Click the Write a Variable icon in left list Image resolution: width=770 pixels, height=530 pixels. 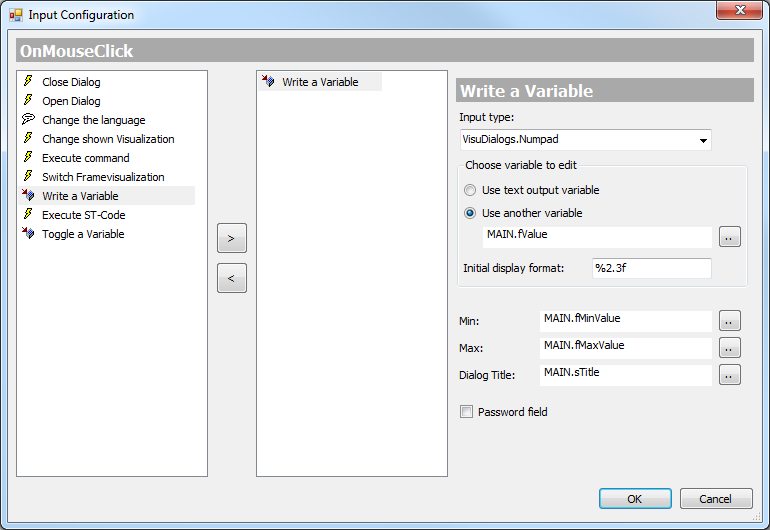point(28,195)
